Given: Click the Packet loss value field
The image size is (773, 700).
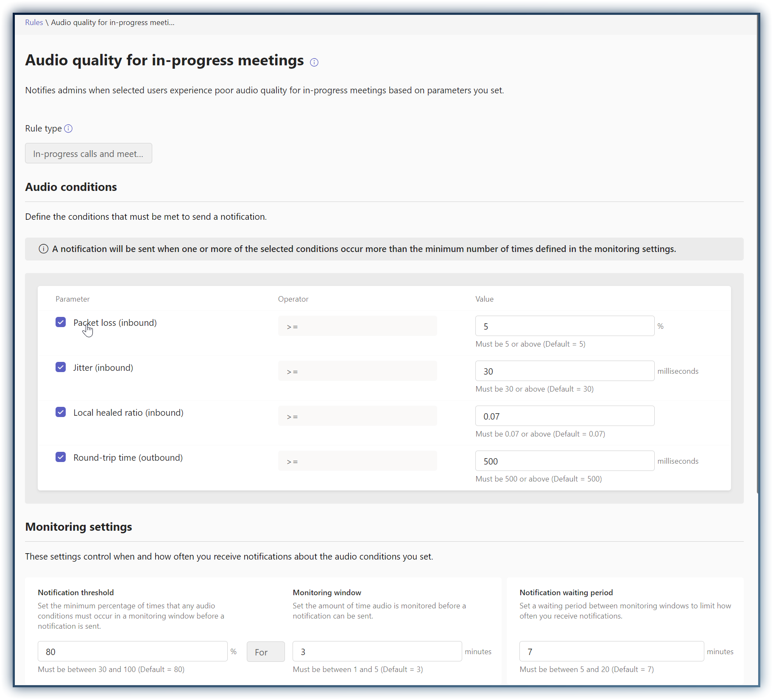Looking at the screenshot, I should (x=564, y=326).
